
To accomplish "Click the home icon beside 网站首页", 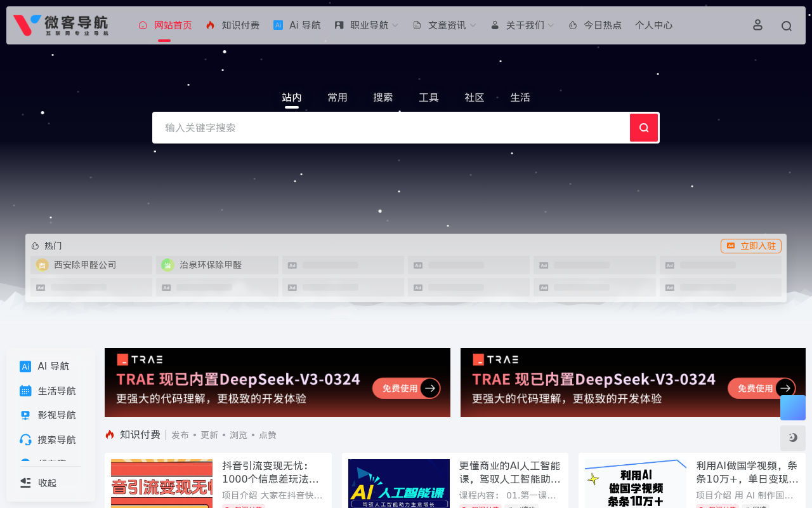I will point(143,25).
